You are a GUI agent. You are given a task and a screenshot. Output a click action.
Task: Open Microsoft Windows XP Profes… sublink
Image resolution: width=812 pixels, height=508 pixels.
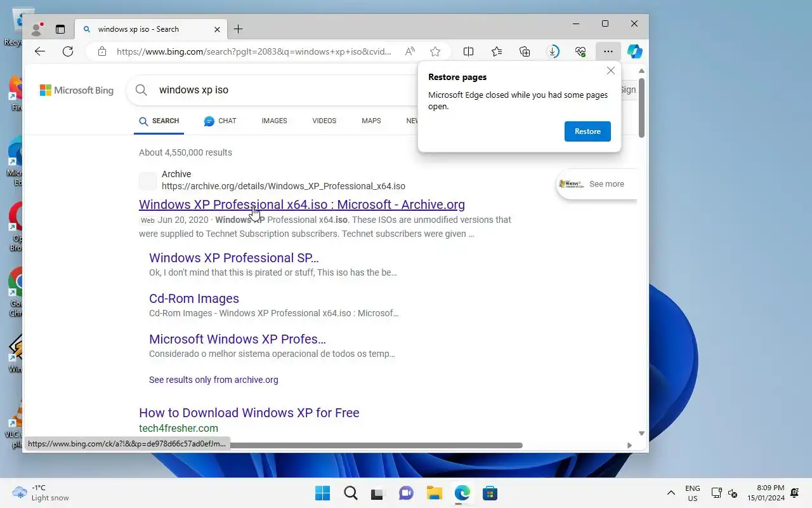pos(237,339)
